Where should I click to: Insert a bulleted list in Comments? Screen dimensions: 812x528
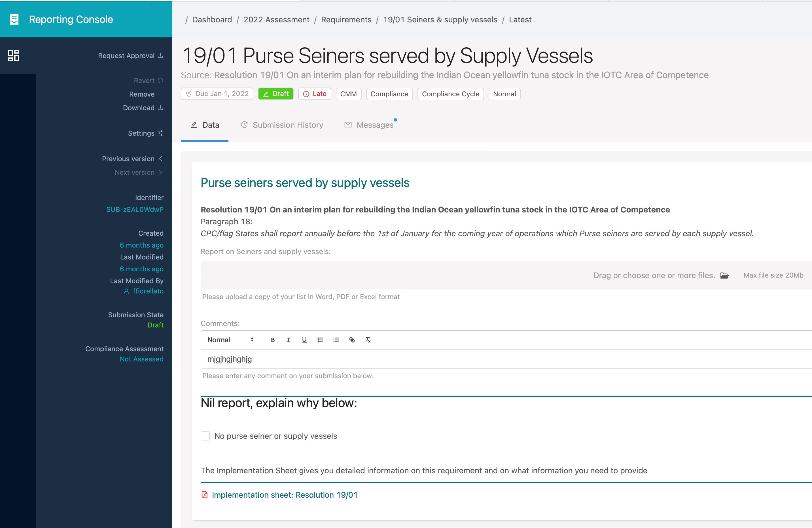pyautogui.click(x=336, y=340)
